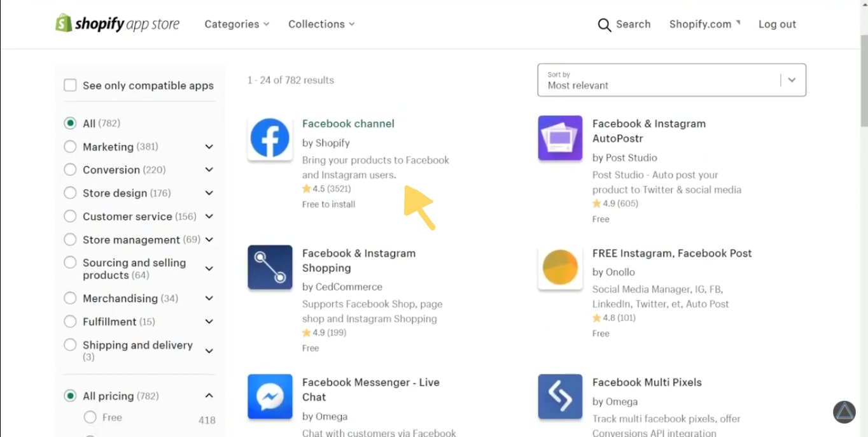Click the dark triangle floating button
The image size is (868, 437).
844,412
